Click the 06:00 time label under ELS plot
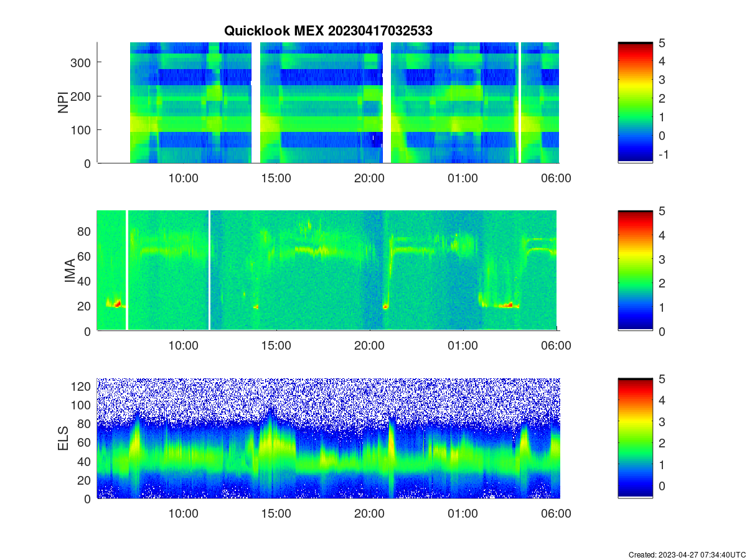The image size is (747, 560). tap(556, 514)
